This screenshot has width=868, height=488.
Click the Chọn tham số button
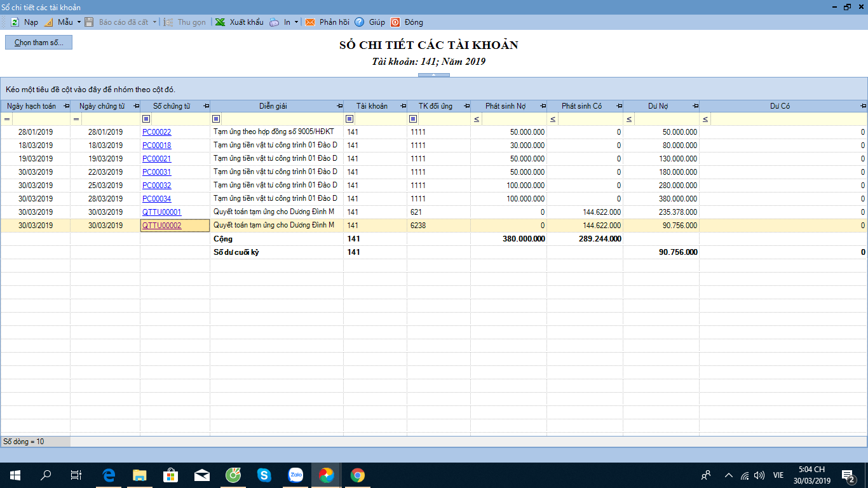click(x=39, y=43)
